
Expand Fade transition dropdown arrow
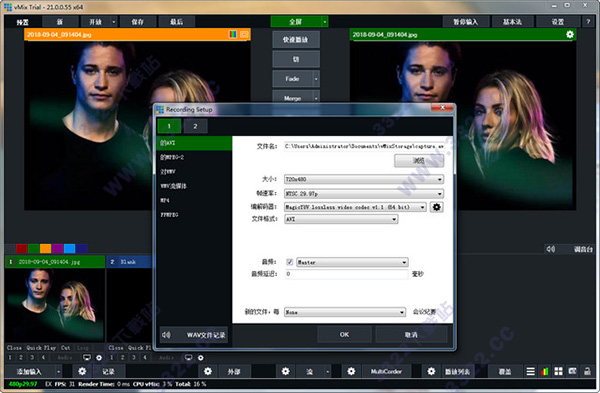click(316, 79)
